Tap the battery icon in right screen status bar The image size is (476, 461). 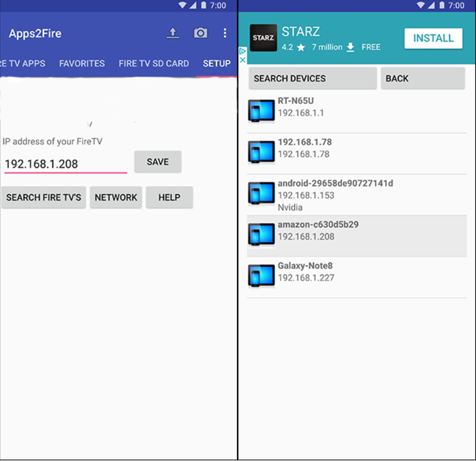[x=442, y=5]
